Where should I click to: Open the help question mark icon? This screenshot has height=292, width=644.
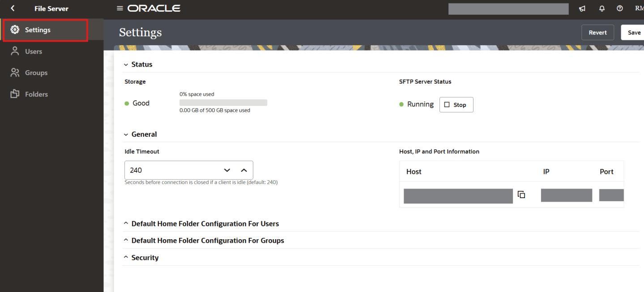[620, 8]
